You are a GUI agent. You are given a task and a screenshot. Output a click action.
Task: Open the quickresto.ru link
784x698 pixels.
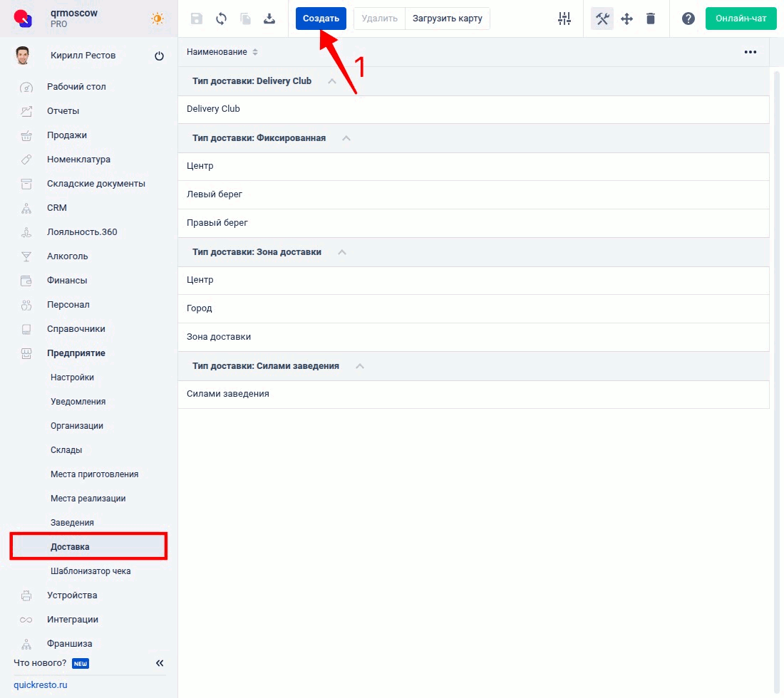41,685
